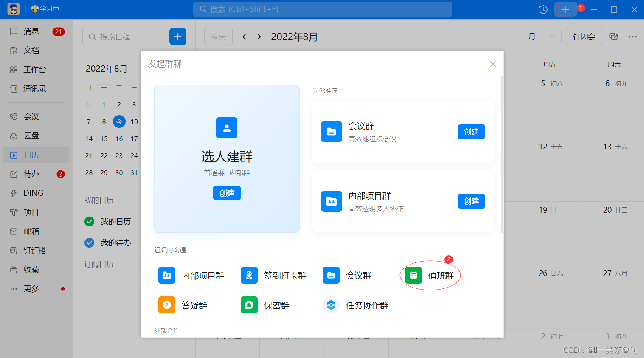Click 创建 for the recommended 内部项目群
Viewport: 644px width, 358px height.
[471, 201]
